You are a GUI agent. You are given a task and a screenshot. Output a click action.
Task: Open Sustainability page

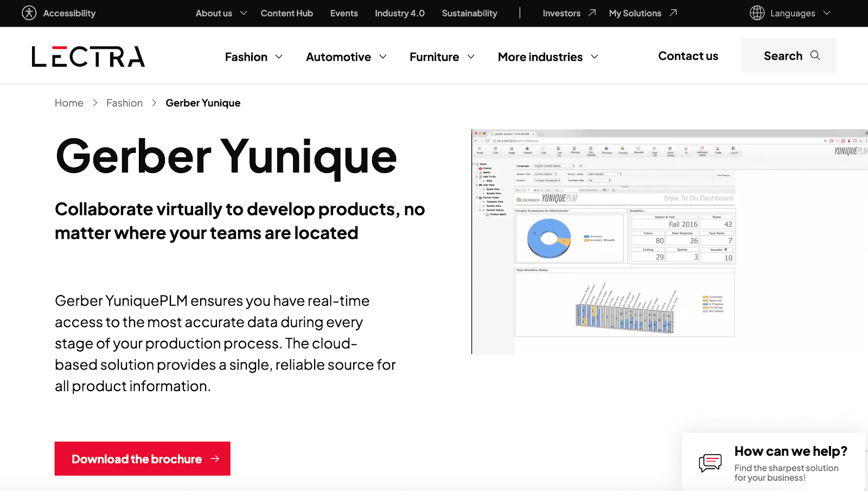tap(469, 13)
